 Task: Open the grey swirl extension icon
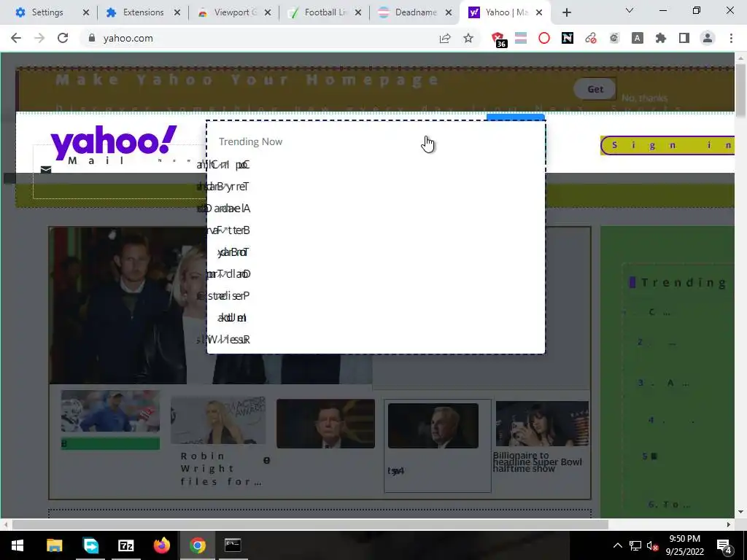pyautogui.click(x=614, y=38)
